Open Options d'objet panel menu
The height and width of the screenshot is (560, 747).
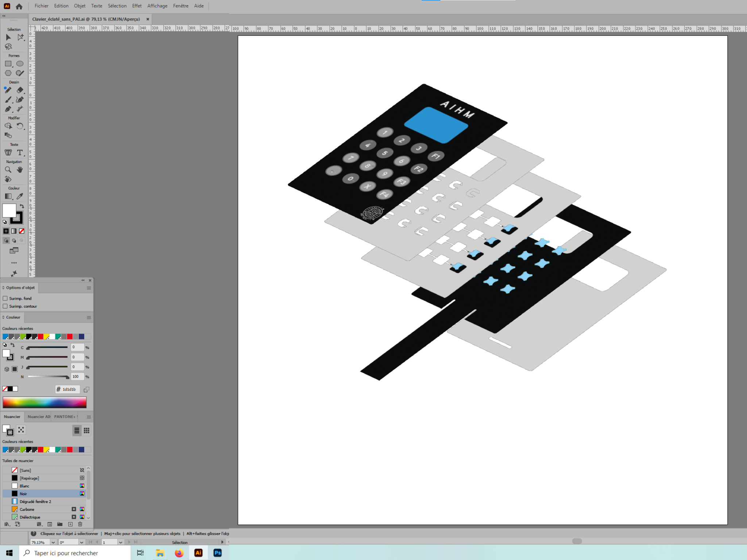coord(89,288)
